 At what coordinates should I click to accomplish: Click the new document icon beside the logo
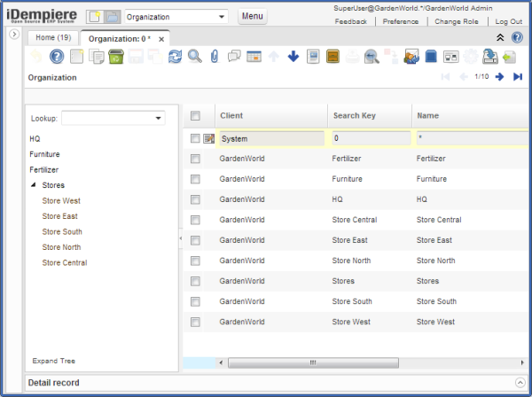(95, 17)
